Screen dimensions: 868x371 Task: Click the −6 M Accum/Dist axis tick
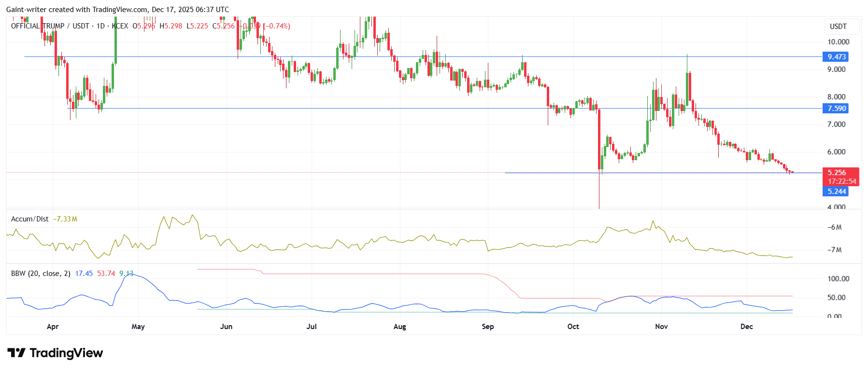pyautogui.click(x=835, y=227)
